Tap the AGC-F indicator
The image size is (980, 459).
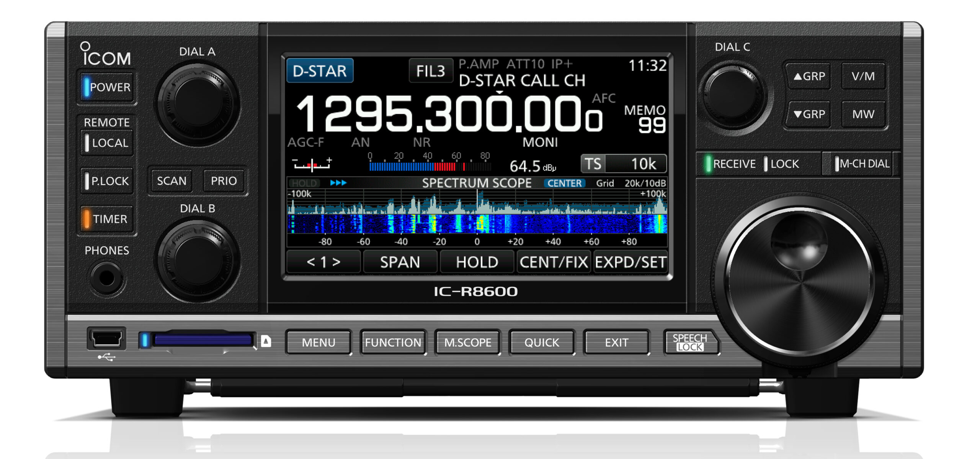(305, 142)
